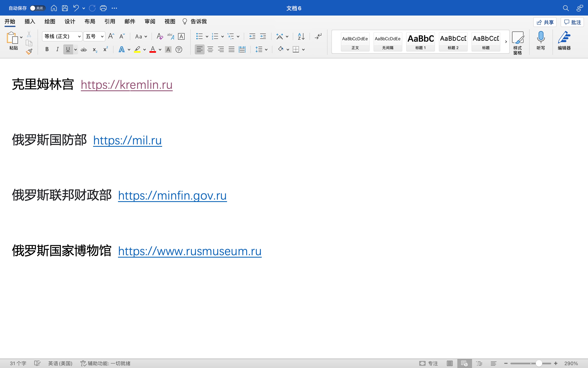The image size is (588, 368).
Task: Open the Editor tool
Action: [x=564, y=41]
